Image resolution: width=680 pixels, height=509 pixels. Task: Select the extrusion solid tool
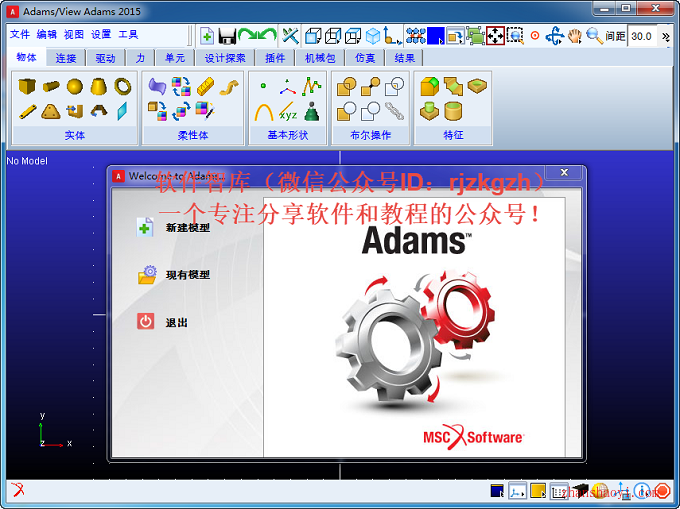(x=75, y=111)
